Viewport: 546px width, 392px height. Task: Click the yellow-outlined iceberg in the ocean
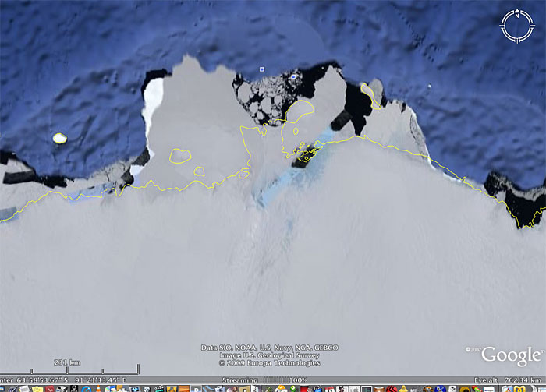pyautogui.click(x=59, y=138)
